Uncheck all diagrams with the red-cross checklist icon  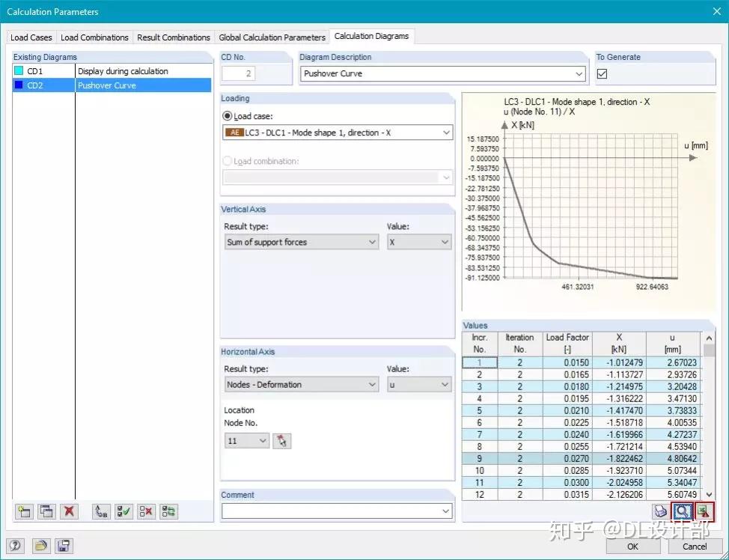[146, 511]
